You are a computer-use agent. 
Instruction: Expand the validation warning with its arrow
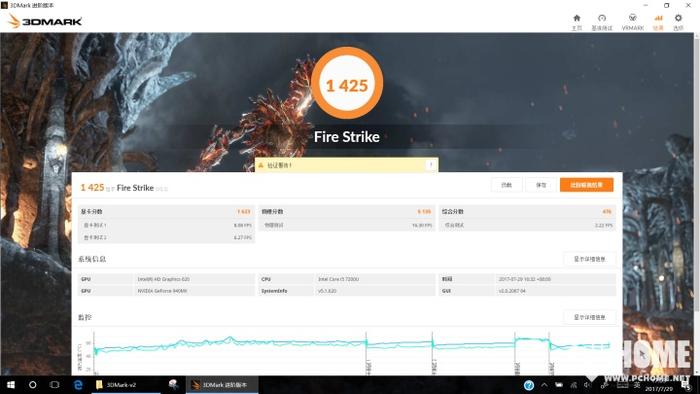[431, 165]
